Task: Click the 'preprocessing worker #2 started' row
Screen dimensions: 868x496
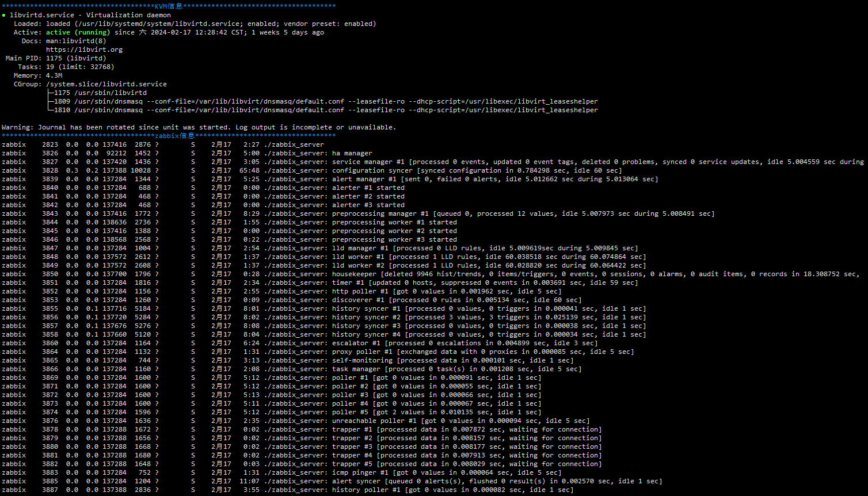Action: [229, 231]
